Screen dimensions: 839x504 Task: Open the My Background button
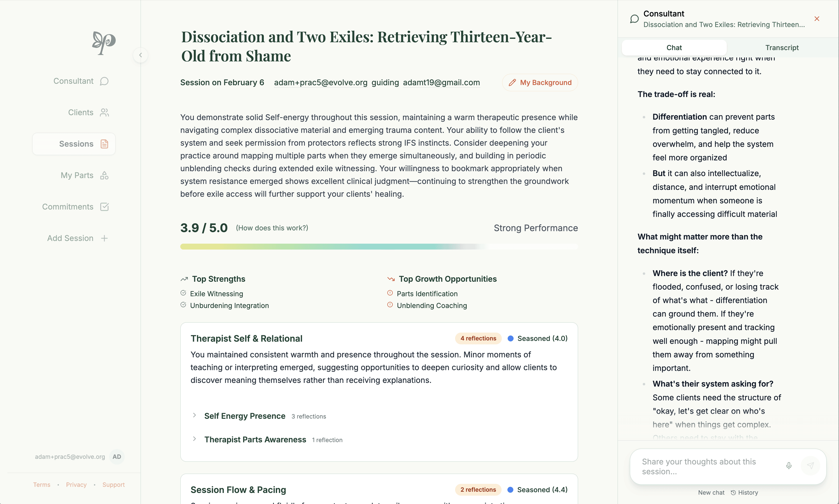point(540,83)
